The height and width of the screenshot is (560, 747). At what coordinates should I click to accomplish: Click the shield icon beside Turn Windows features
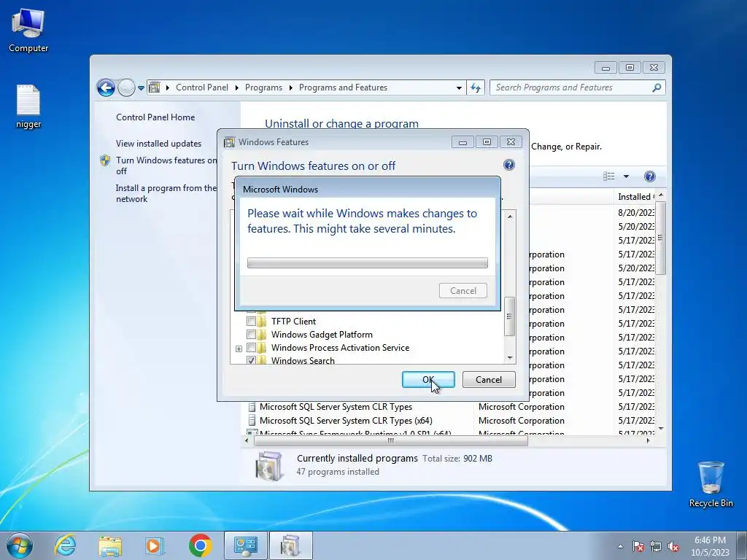pos(105,160)
